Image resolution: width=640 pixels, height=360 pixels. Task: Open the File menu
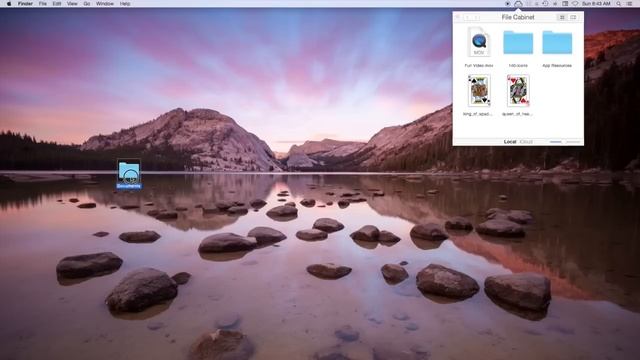(42, 4)
